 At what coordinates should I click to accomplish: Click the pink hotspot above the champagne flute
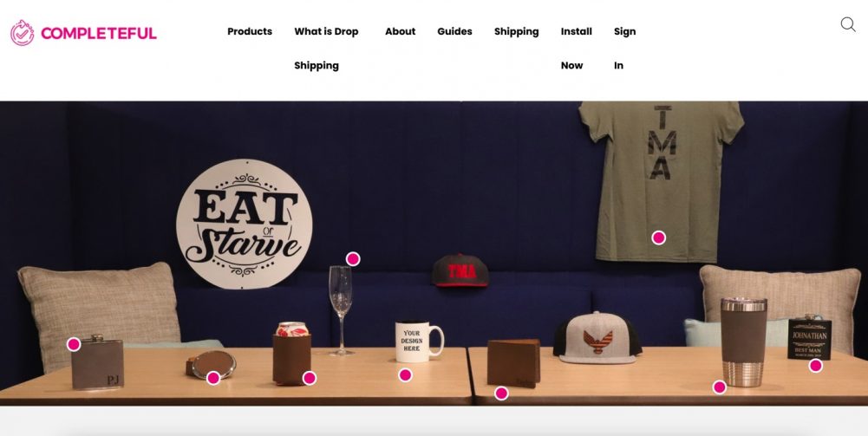(x=353, y=259)
